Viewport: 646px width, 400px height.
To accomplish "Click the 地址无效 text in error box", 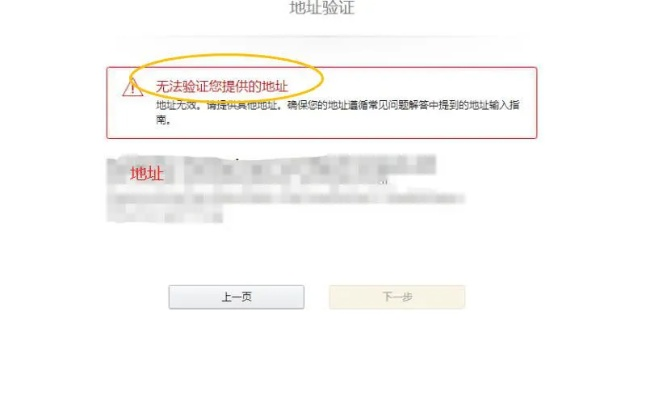I will [x=177, y=105].
